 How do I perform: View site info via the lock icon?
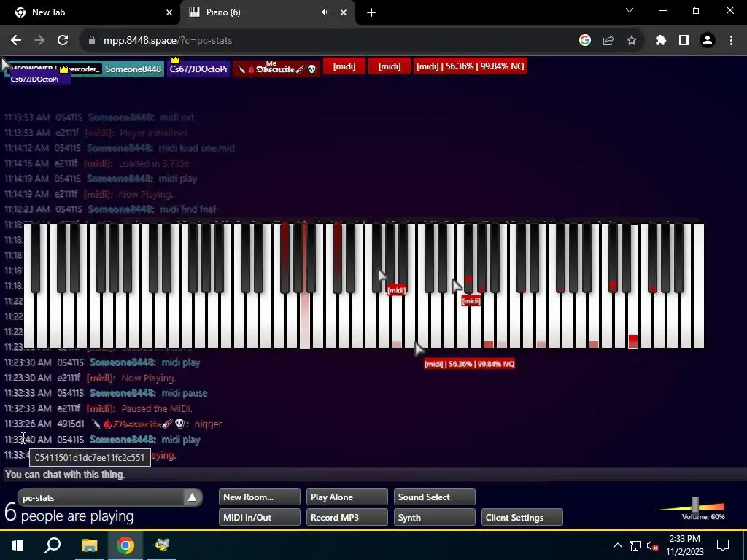92,41
